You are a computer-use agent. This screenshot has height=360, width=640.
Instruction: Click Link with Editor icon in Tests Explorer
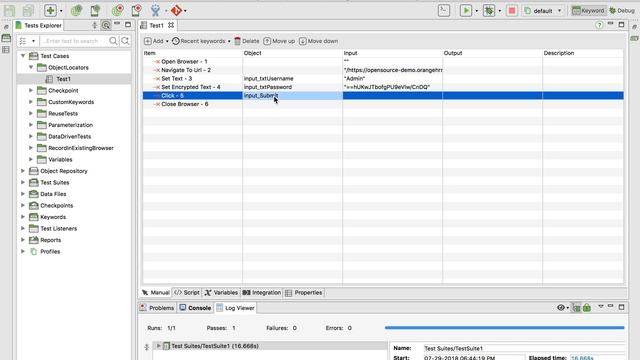tap(106, 25)
